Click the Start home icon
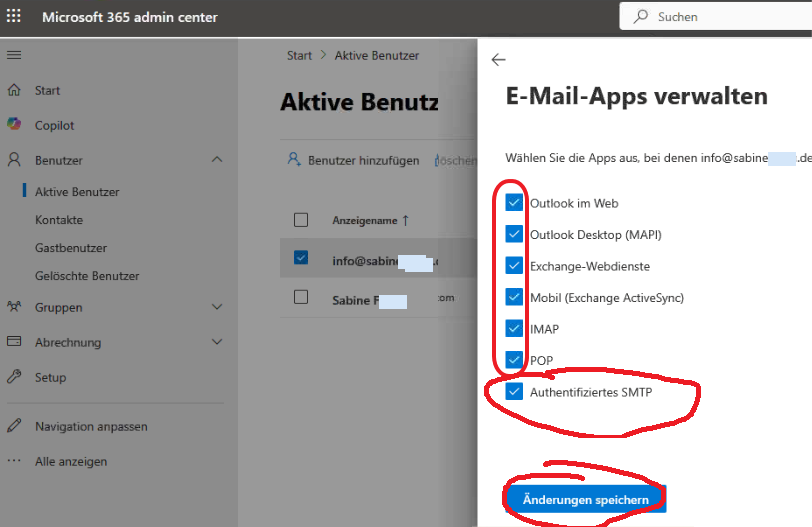Image resolution: width=812 pixels, height=527 pixels. click(14, 90)
